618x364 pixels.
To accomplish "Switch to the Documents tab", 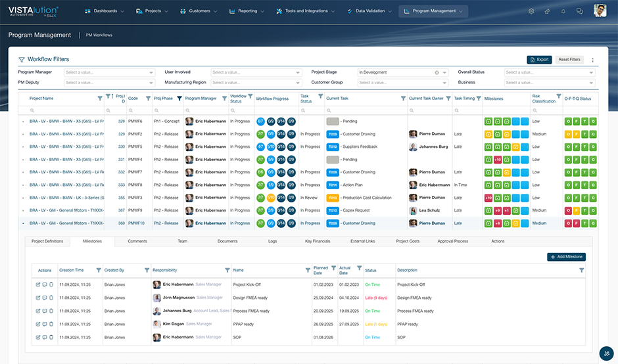I will point(227,241).
